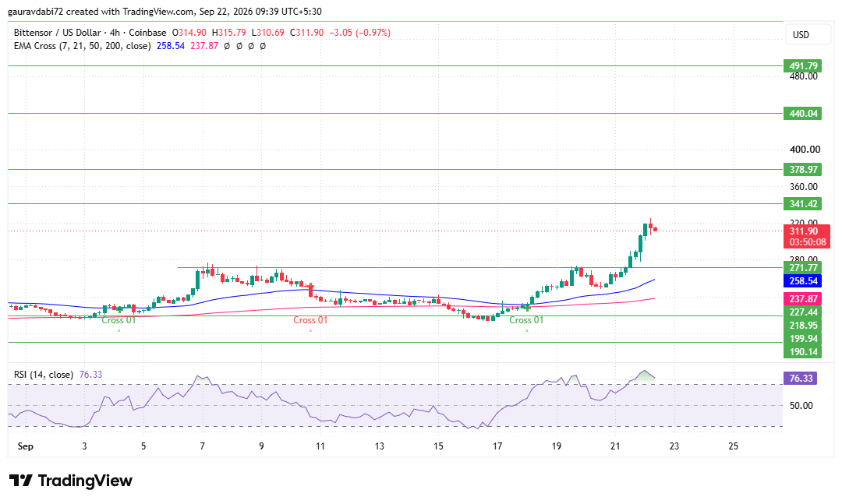Click the 480.00 price scale value

pos(805,77)
